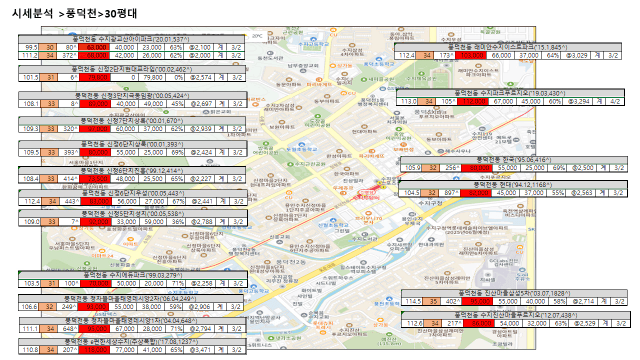Click the 42,000 cell
This screenshot has height=360, width=640.
coord(124,56)
